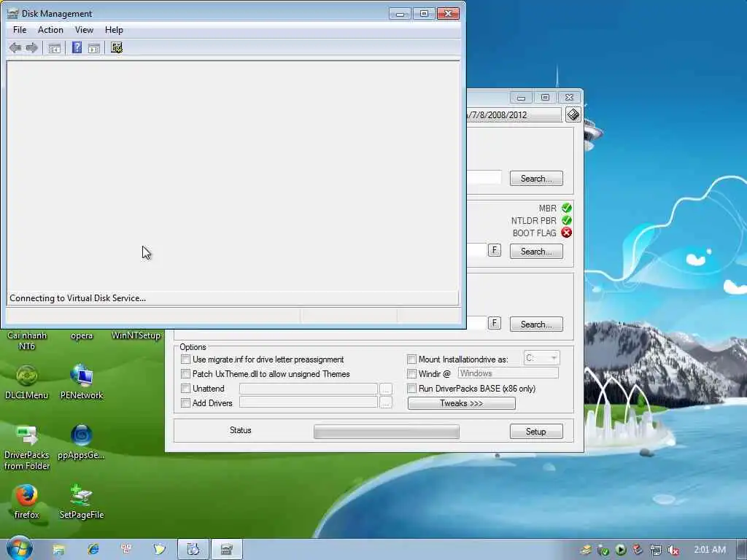This screenshot has width=747, height=560.
Task: Click the green play tray icon
Action: (x=621, y=551)
